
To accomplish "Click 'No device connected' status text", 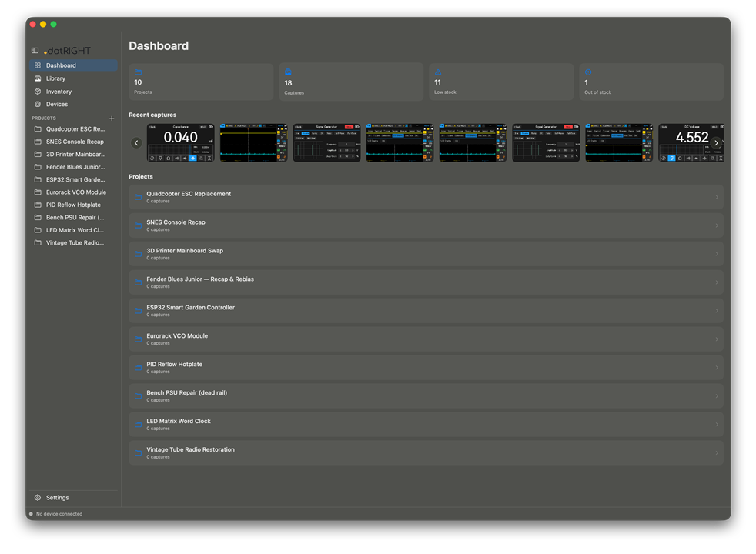I will coord(59,514).
